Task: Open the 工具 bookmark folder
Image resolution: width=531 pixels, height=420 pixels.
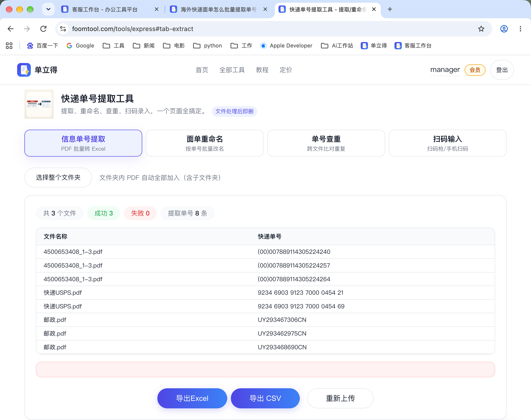Action: click(114, 45)
